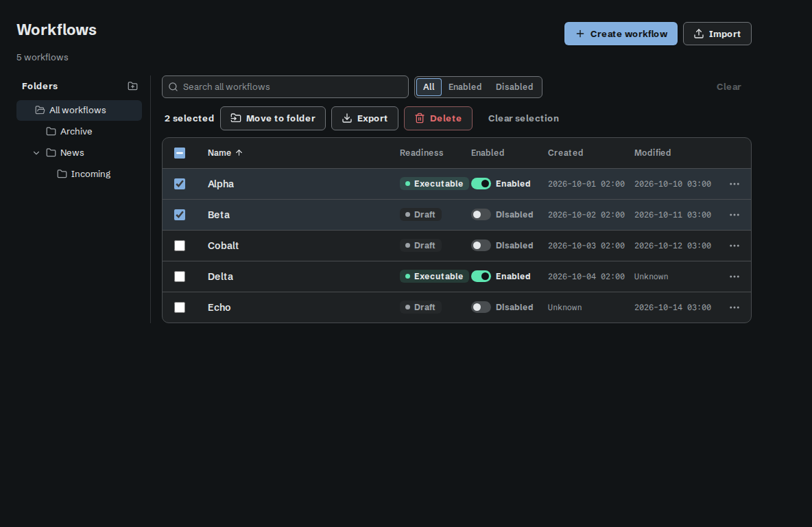This screenshot has width=812, height=527.
Task: Uncheck the Alpha workflow checkbox
Action: (180, 184)
